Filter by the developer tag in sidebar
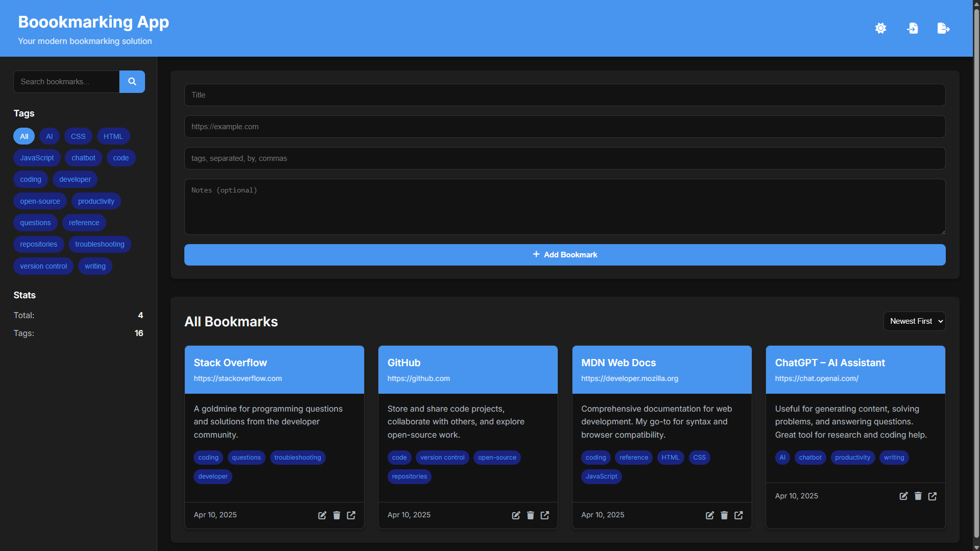This screenshot has width=980, height=551. pos(75,179)
